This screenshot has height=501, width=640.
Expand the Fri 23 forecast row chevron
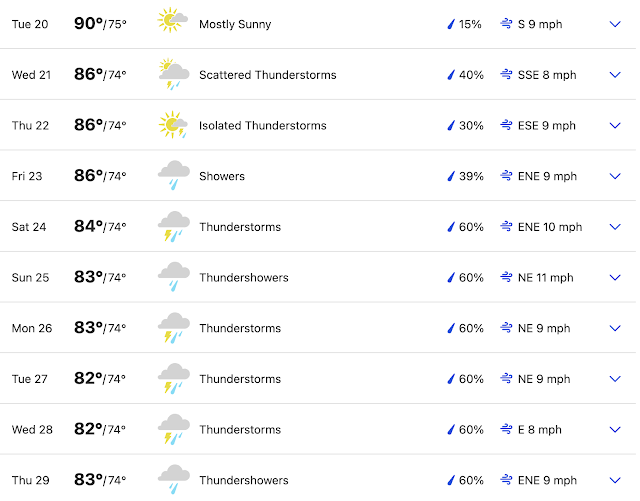click(x=614, y=176)
